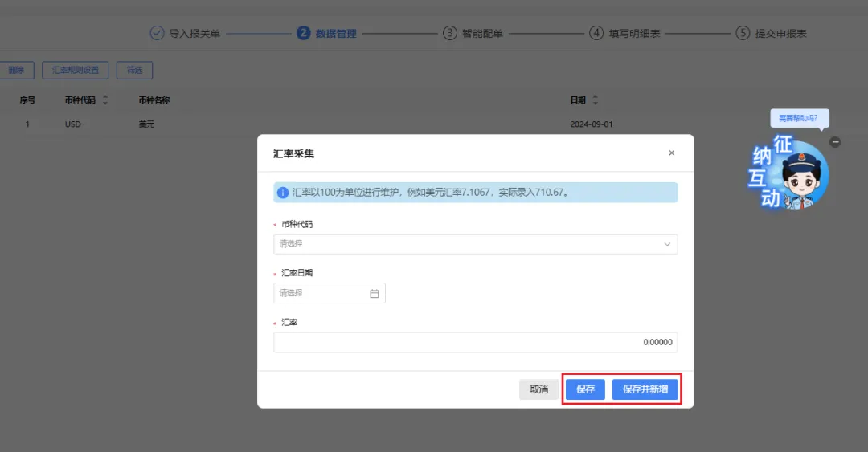
Task: Open the 币种代码 dropdown
Action: click(x=475, y=244)
